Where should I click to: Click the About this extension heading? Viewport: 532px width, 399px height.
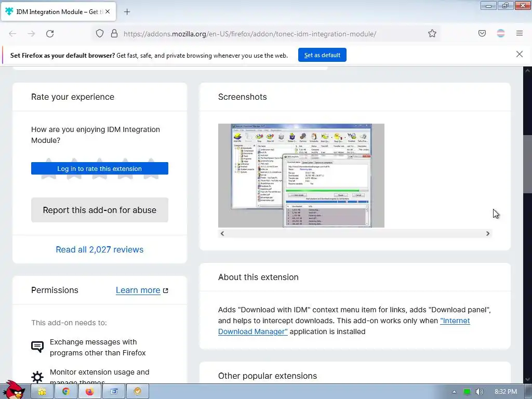click(x=258, y=277)
